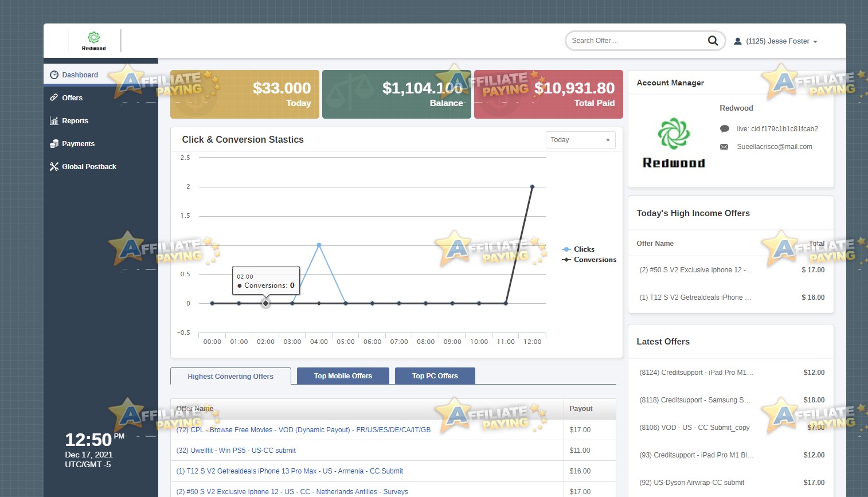Click the Reports chart icon in sidebar

54,121
